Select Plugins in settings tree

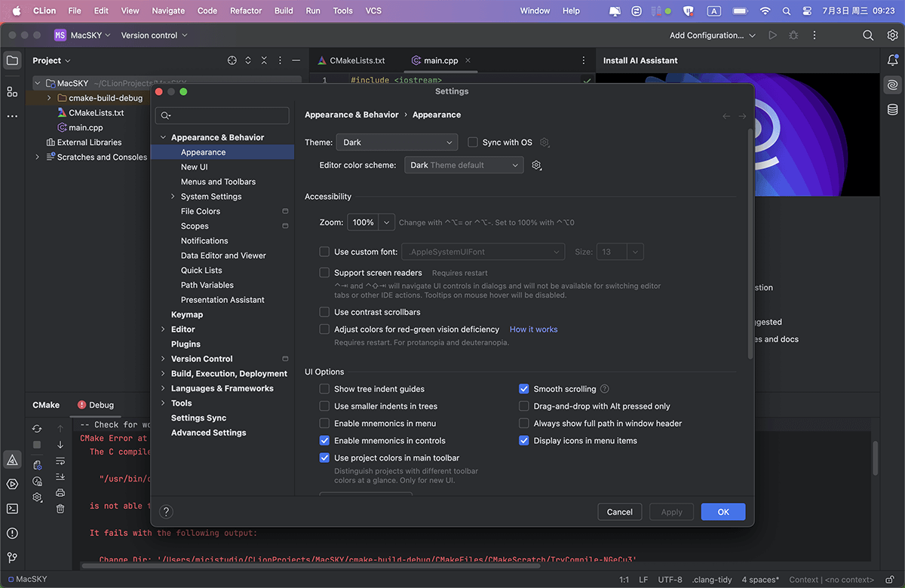click(x=186, y=344)
